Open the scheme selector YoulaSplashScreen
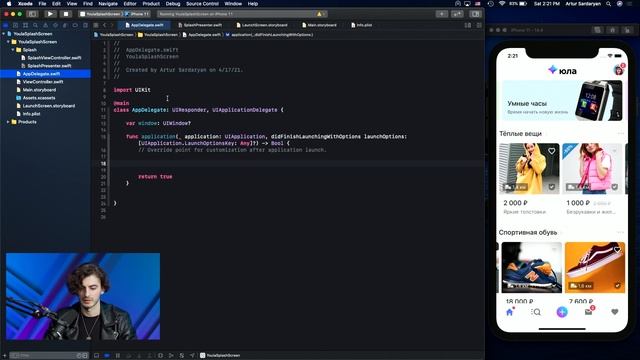 coord(101,14)
